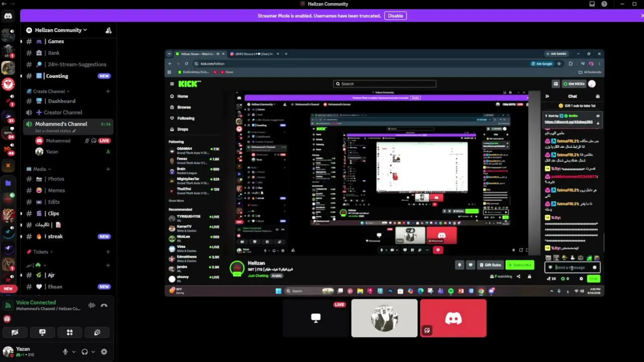Click Yazan's avatar in the user panel
This screenshot has height=362, width=644.
coord(8,351)
